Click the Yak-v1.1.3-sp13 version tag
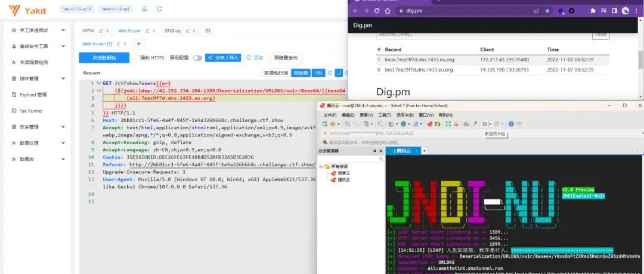The image size is (644, 274). 77,8
